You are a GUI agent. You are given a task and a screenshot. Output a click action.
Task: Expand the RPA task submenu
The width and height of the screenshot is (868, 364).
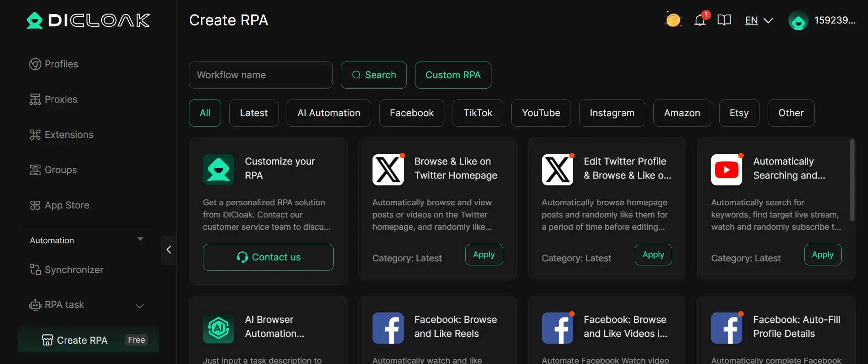click(140, 306)
